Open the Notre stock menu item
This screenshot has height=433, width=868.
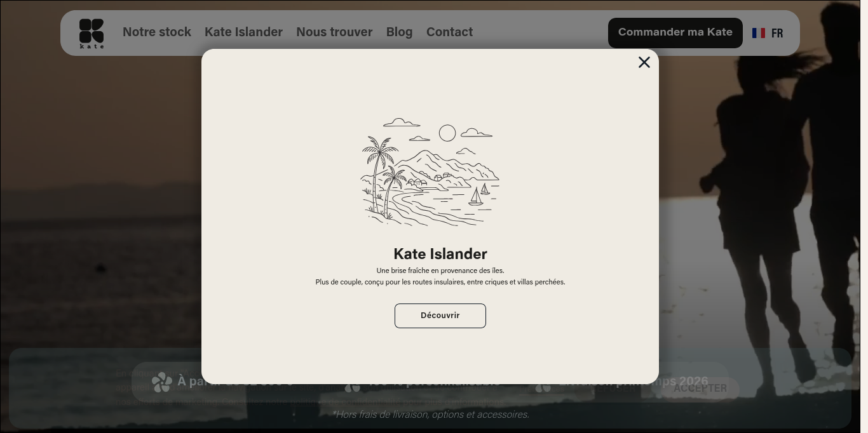pyautogui.click(x=156, y=32)
